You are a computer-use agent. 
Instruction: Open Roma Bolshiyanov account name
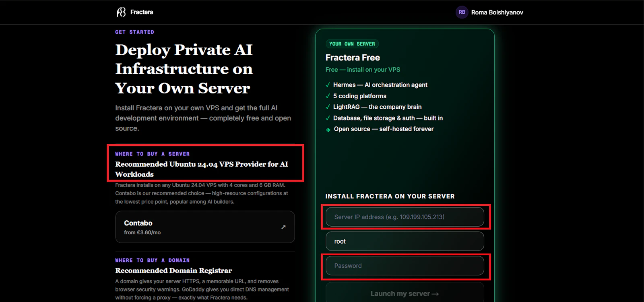click(x=497, y=12)
